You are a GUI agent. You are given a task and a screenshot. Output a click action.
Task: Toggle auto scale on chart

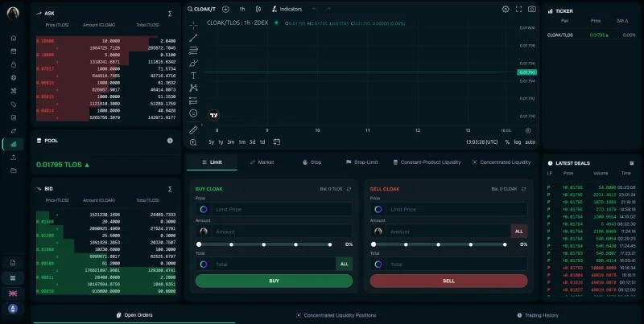530,142
